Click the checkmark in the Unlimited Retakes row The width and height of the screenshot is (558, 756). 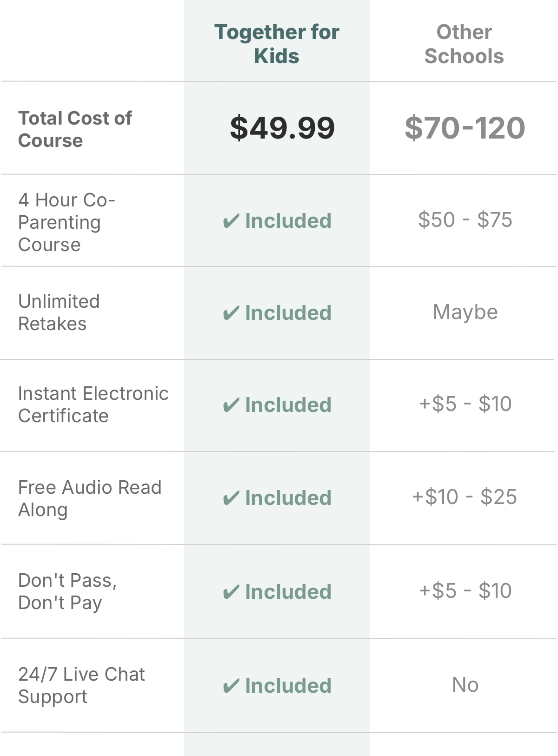[231, 313]
